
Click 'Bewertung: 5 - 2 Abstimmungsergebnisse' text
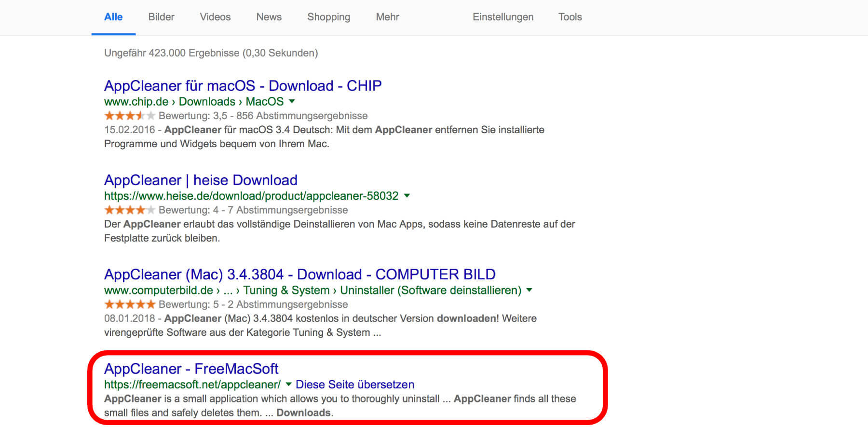pos(253,304)
